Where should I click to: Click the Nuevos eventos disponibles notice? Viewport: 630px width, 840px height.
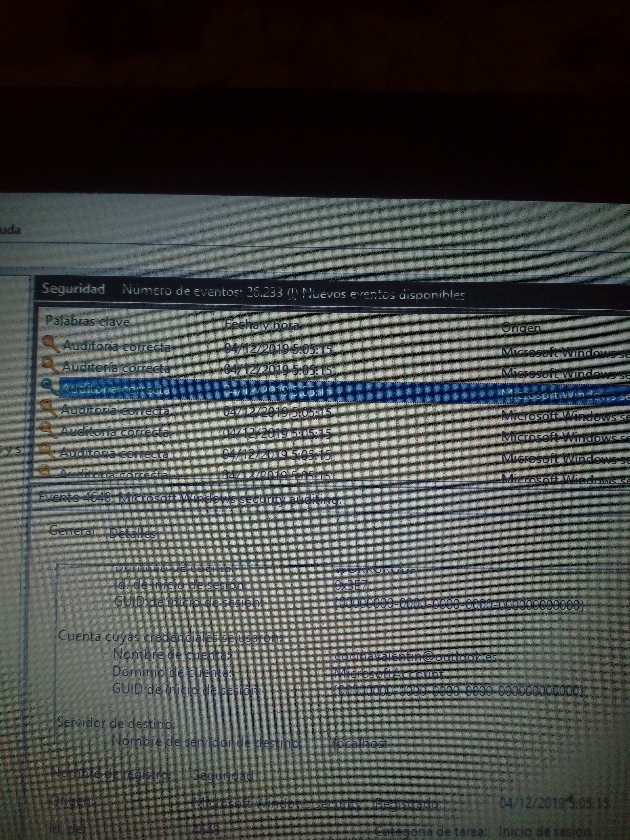383,294
